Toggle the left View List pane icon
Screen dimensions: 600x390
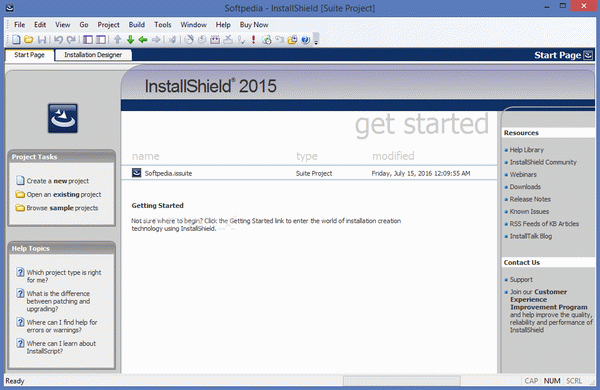tap(88, 39)
